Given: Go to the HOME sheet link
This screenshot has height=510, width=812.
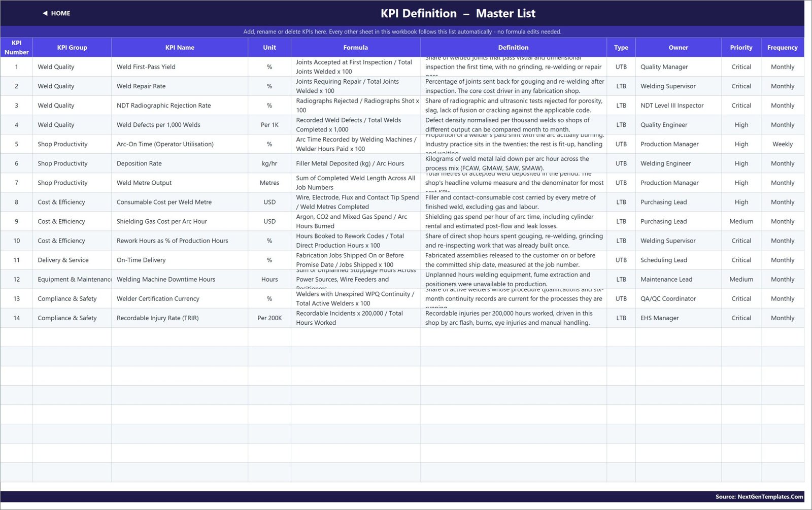Looking at the screenshot, I should click(56, 13).
